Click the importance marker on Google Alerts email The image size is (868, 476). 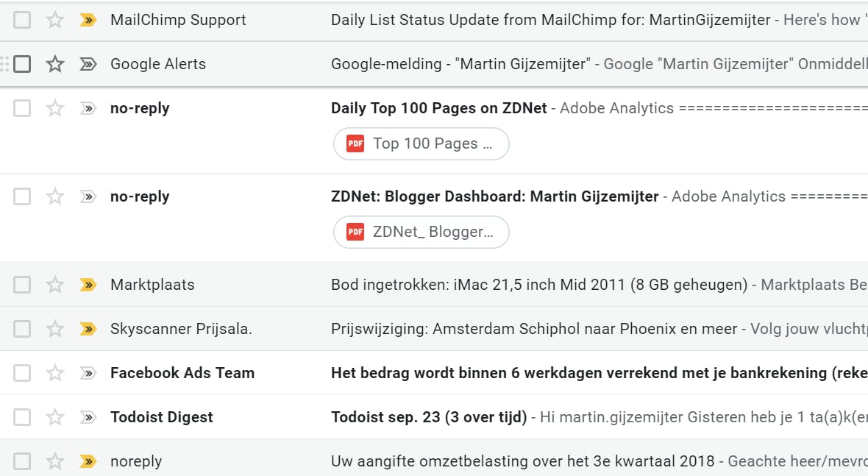point(88,64)
